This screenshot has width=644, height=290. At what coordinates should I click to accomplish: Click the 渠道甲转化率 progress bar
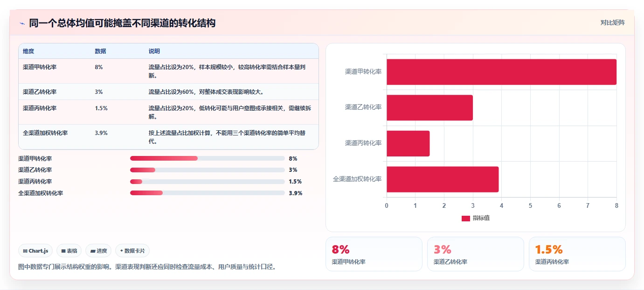[x=208, y=159]
